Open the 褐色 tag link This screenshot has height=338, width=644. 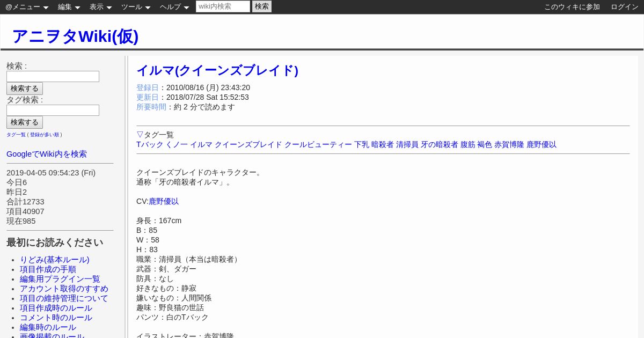(485, 144)
